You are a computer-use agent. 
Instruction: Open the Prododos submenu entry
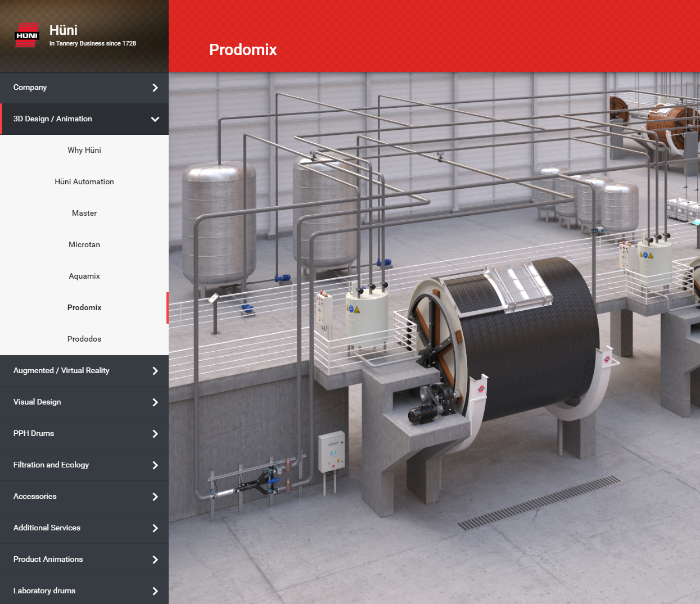[84, 339]
